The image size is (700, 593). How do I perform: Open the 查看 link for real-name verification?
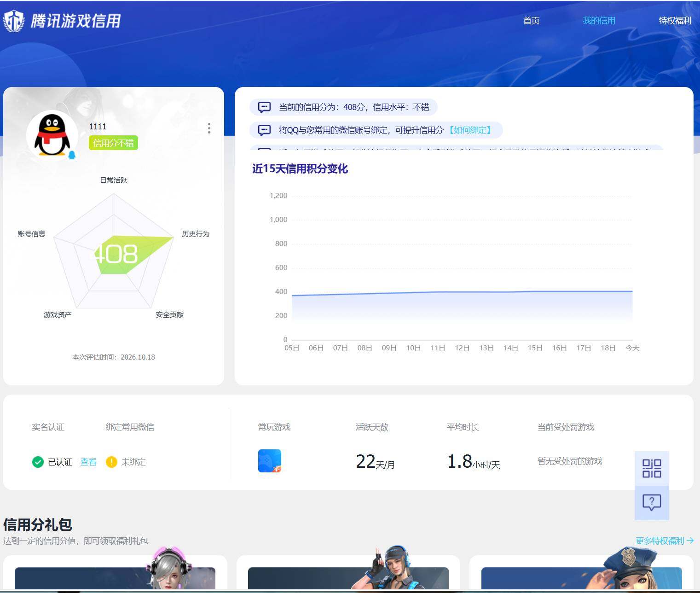pos(88,462)
